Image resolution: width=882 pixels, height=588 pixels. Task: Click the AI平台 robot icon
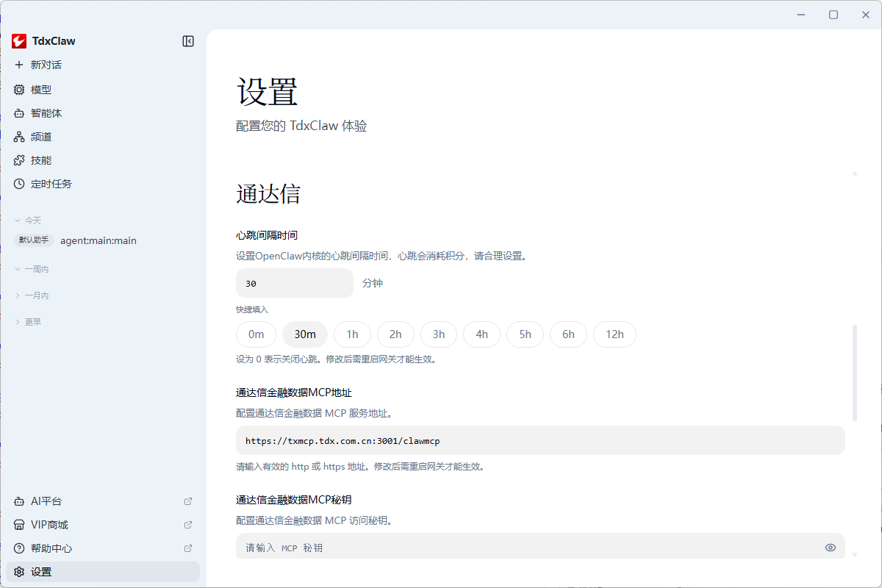click(x=19, y=501)
